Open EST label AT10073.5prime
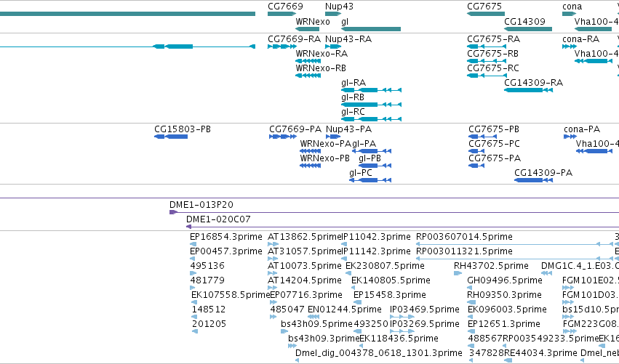Image resolution: width=619 pixels, height=364 pixels. click(304, 266)
